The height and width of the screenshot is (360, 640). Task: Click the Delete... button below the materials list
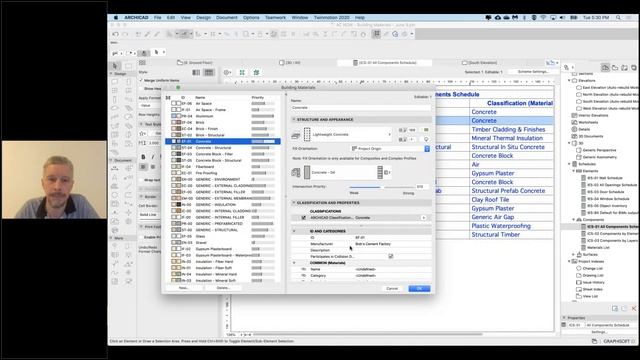(223, 288)
